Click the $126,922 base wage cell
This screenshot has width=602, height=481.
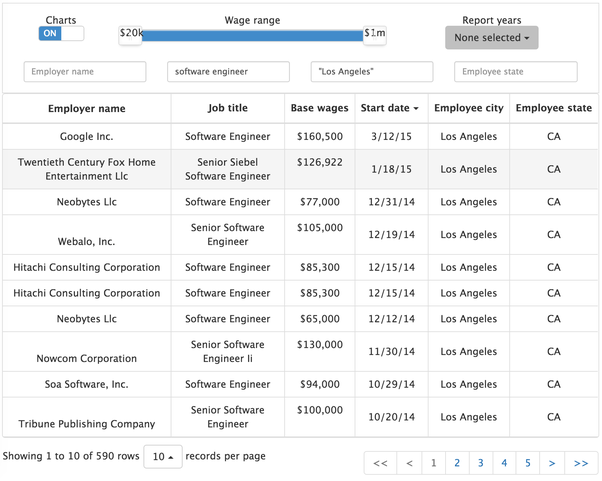[319, 169]
